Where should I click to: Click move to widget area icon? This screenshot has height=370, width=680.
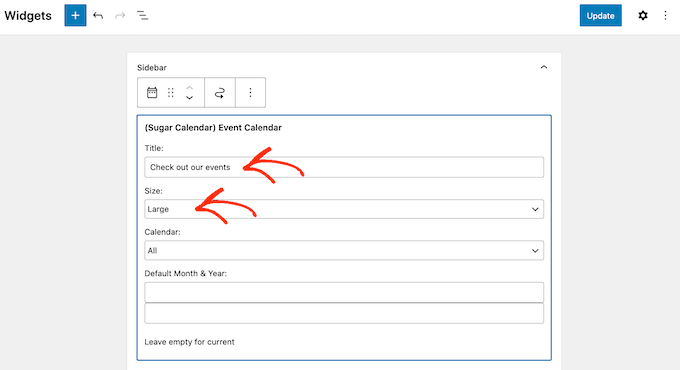[220, 92]
